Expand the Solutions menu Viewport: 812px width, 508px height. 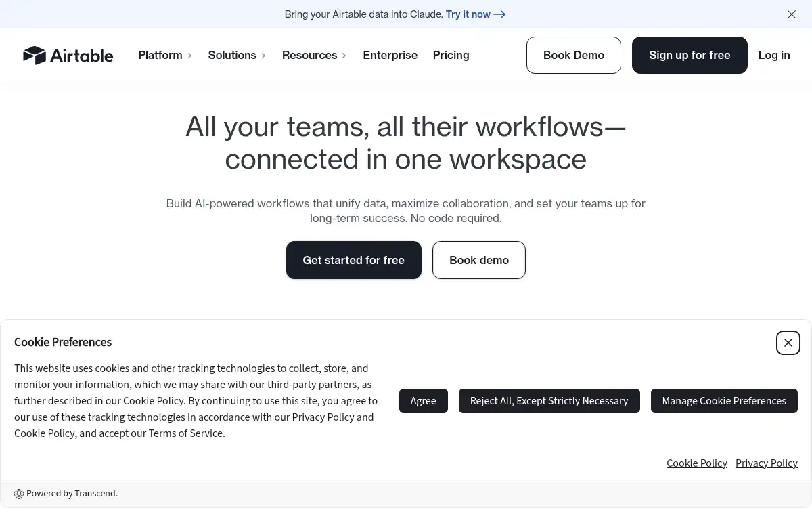point(237,55)
